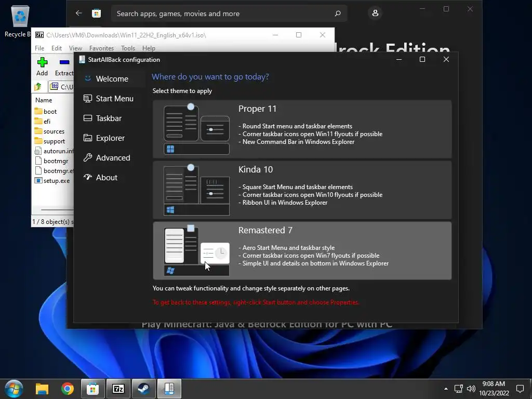Image resolution: width=532 pixels, height=399 pixels.
Task: Open the Welcome page in StartAllBack
Action: pyautogui.click(x=112, y=79)
